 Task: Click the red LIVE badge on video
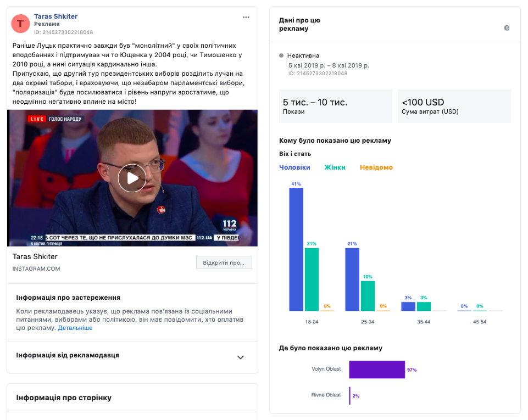pyautogui.click(x=37, y=119)
